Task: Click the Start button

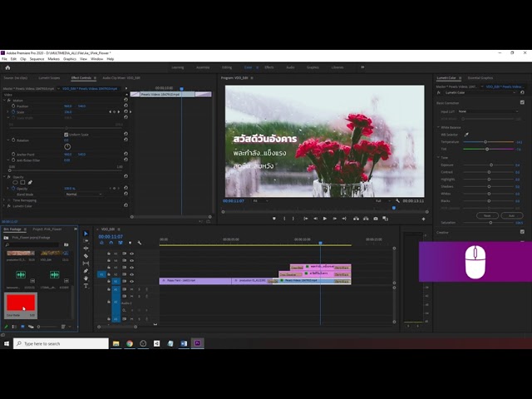Action: (x=7, y=343)
